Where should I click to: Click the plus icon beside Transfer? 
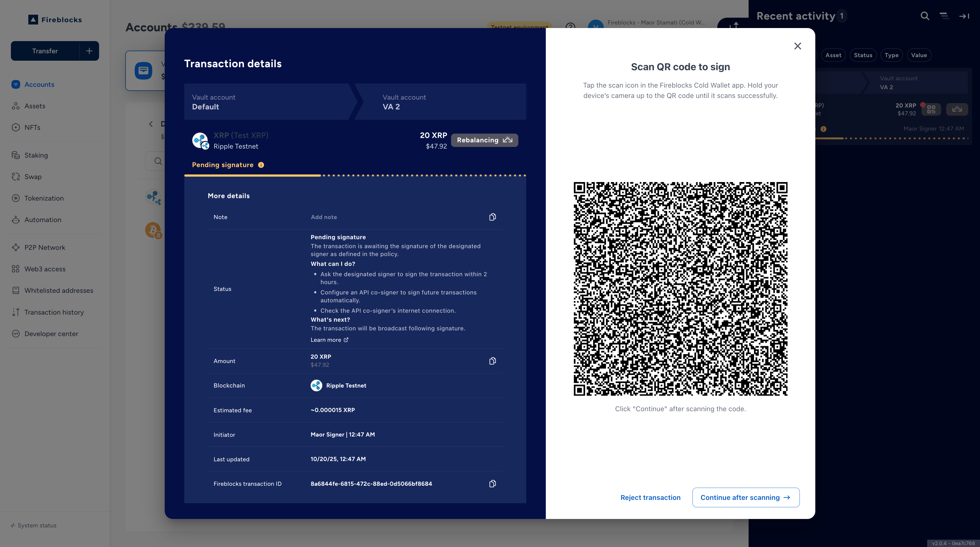89,51
